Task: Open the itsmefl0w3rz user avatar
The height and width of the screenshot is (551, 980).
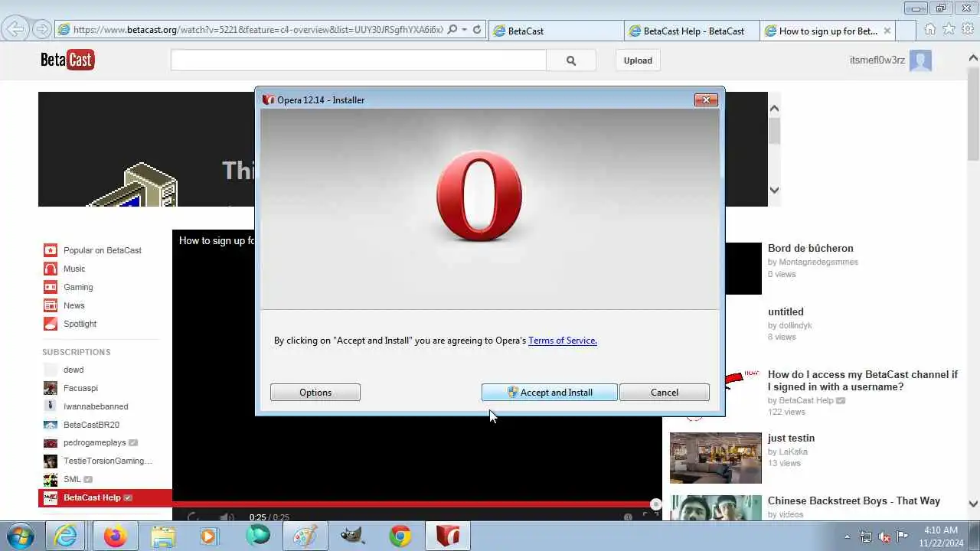Action: 920,60
